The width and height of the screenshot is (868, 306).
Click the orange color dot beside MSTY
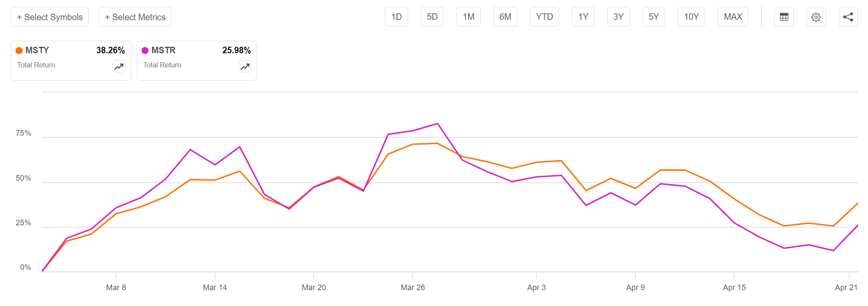(19, 50)
